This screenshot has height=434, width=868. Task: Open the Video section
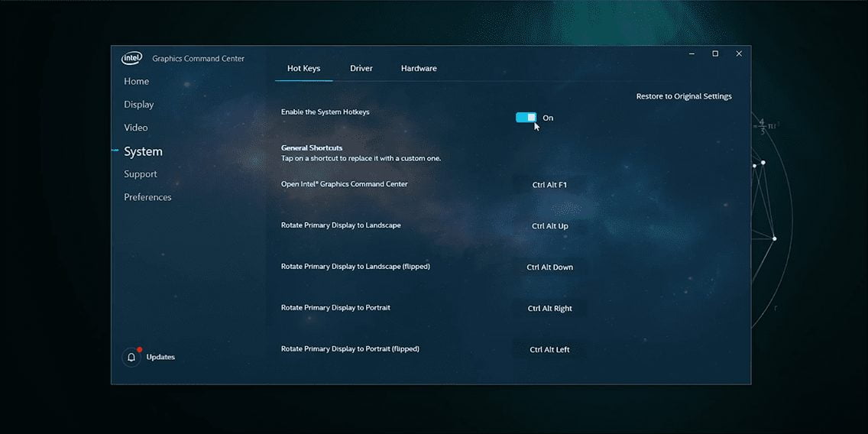tap(136, 128)
